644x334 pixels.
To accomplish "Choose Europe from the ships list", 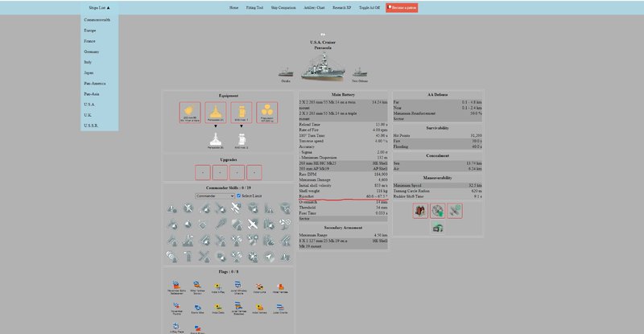I will click(90, 31).
